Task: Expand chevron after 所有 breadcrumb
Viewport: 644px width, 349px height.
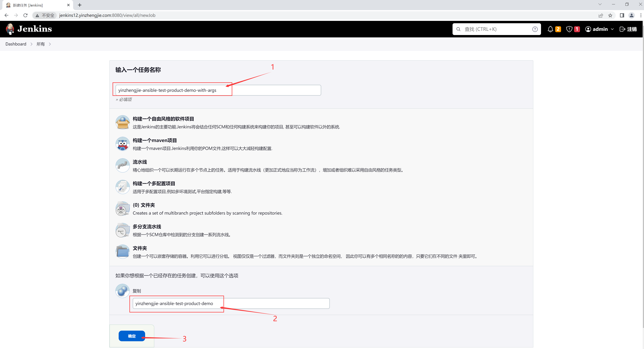Action: (50, 44)
